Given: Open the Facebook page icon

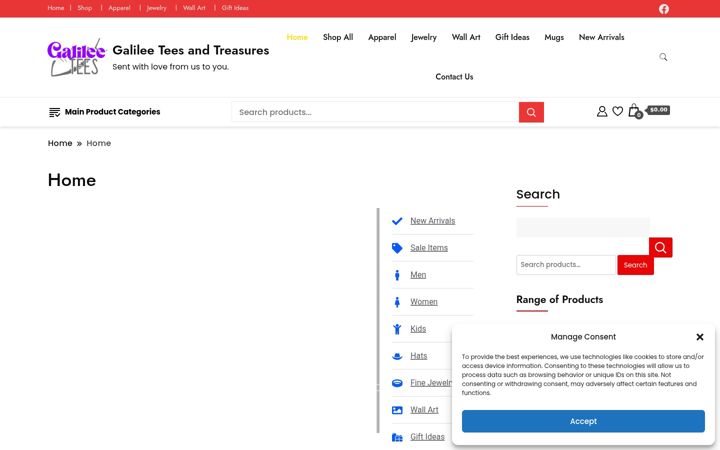Looking at the screenshot, I should pos(664,9).
